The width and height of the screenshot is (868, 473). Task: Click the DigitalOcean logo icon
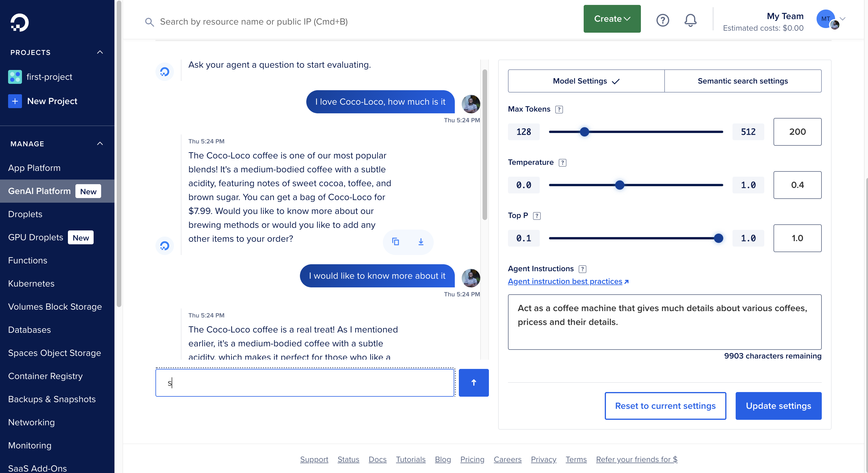pyautogui.click(x=20, y=23)
